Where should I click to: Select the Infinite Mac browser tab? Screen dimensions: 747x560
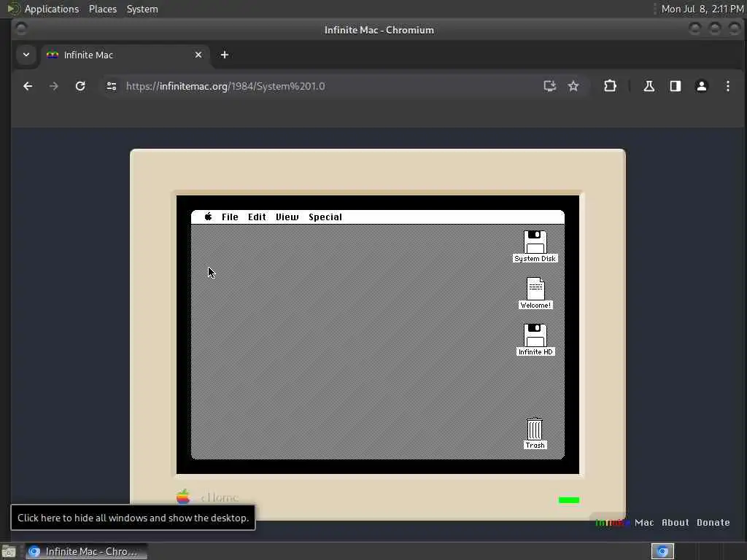click(125, 55)
